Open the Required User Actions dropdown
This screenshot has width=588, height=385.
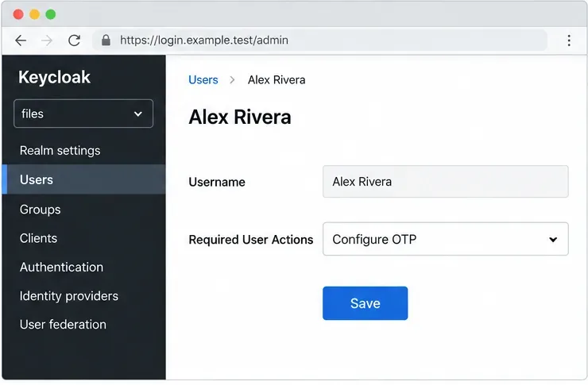click(x=446, y=239)
